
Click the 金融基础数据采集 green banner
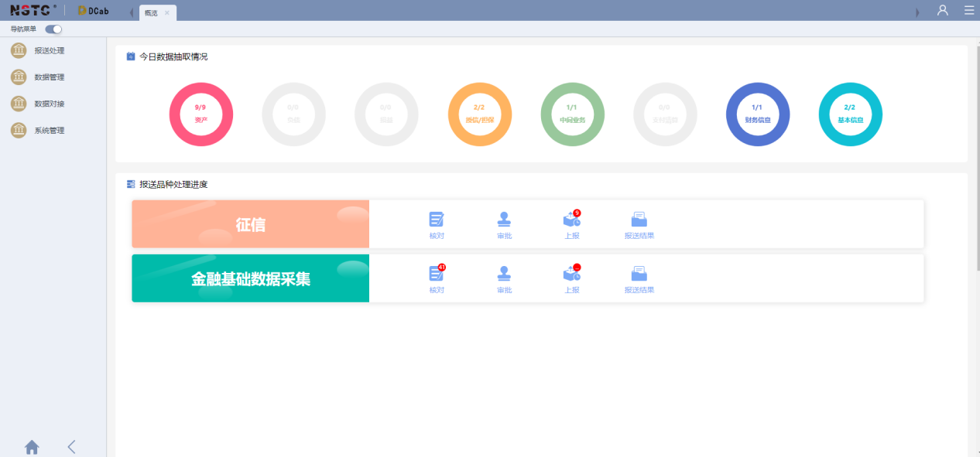250,278
